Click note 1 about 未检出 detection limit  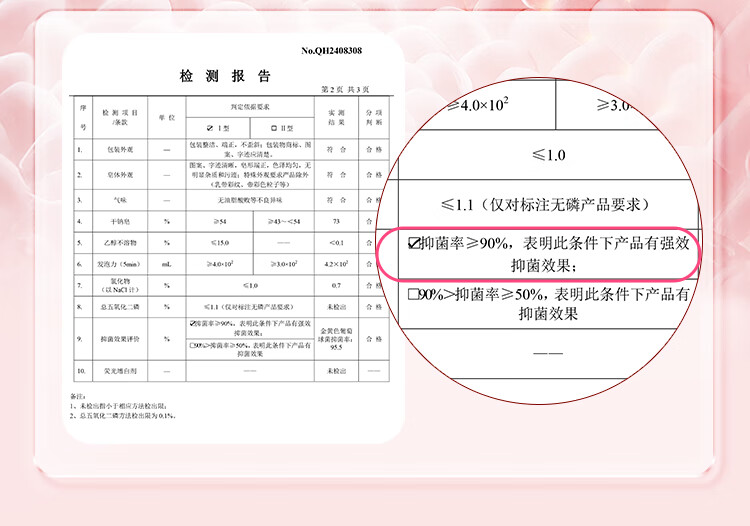click(x=118, y=406)
